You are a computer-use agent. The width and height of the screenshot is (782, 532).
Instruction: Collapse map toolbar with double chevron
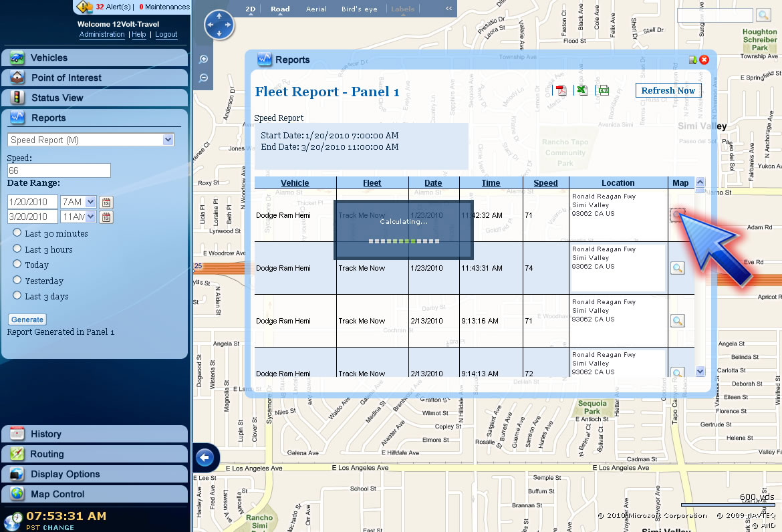pos(449,9)
